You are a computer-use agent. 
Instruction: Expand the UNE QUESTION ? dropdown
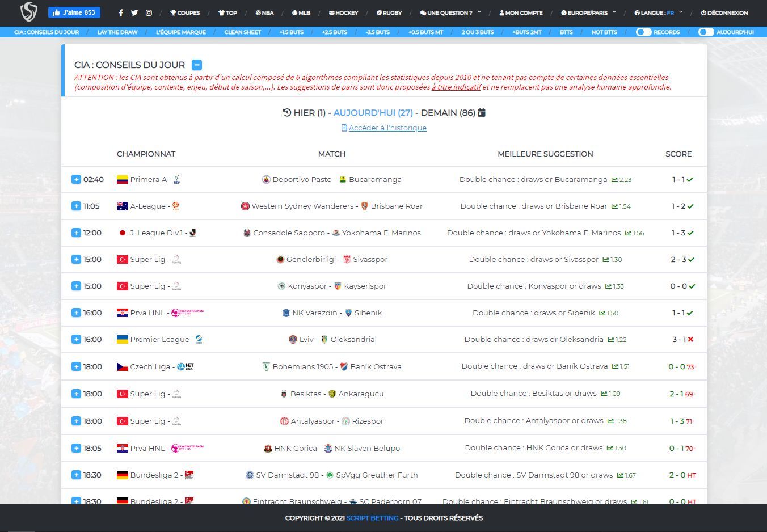[450, 12]
